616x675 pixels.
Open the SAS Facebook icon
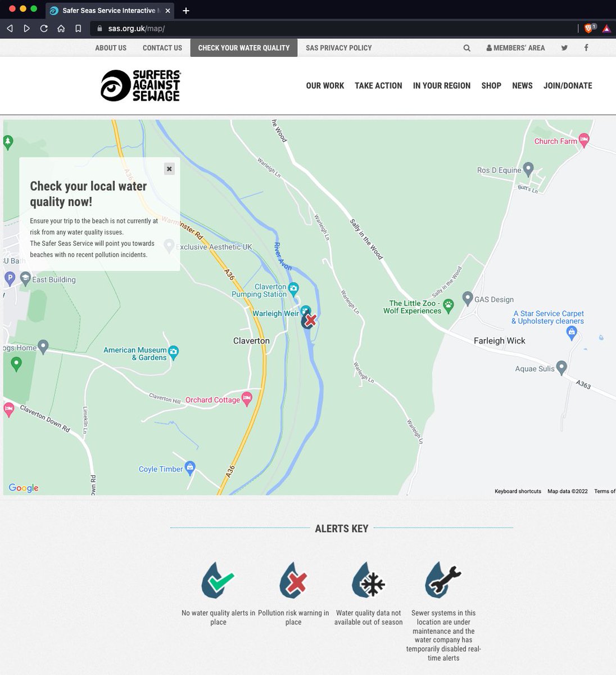(x=586, y=48)
